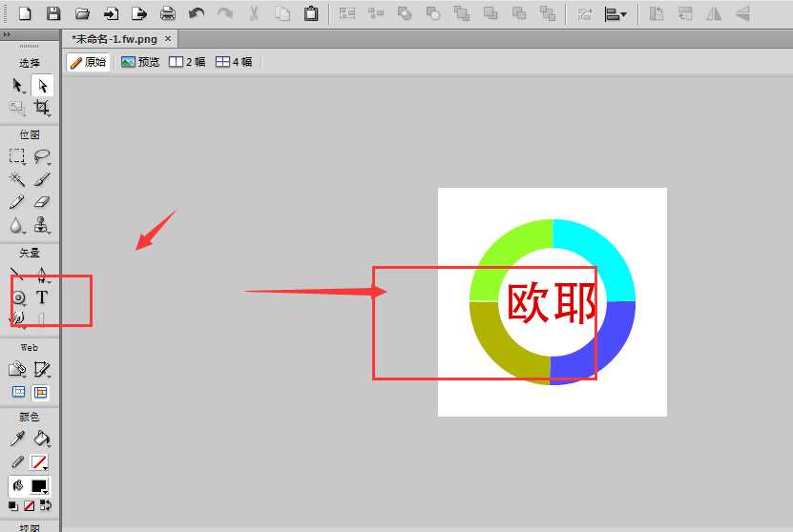Select the Marquee tool

17,156
